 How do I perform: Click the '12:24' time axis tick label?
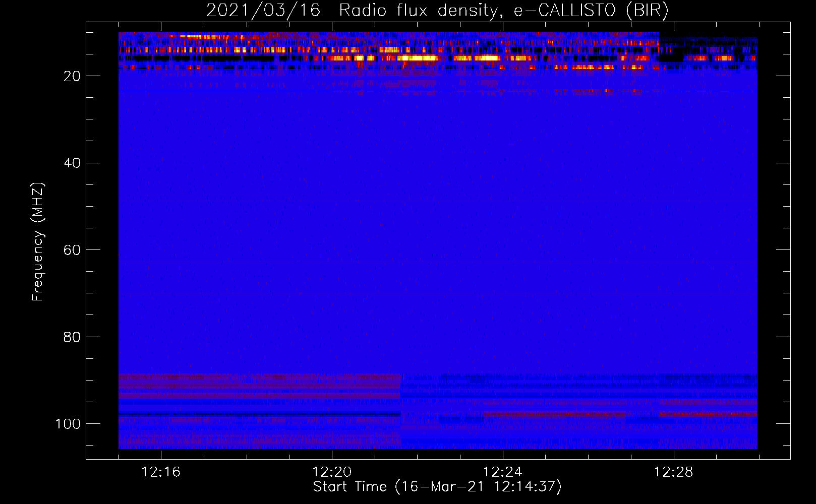[503, 472]
